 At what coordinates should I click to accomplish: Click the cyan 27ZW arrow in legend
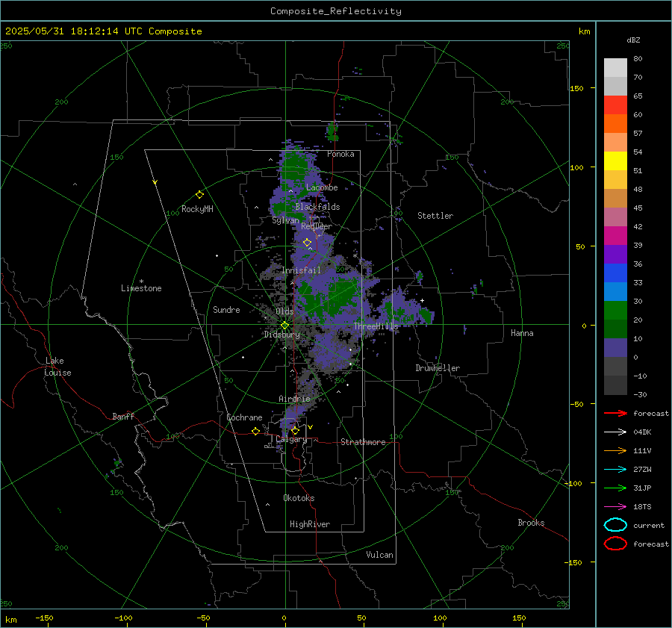(x=615, y=470)
